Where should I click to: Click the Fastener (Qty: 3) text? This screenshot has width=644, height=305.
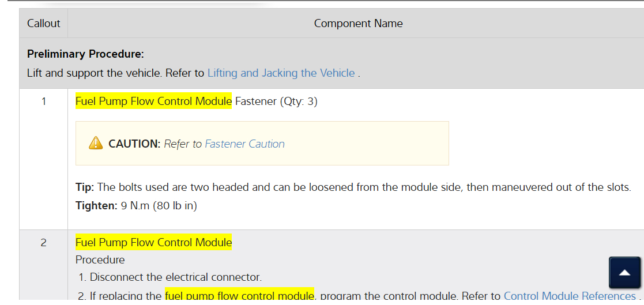coord(276,102)
